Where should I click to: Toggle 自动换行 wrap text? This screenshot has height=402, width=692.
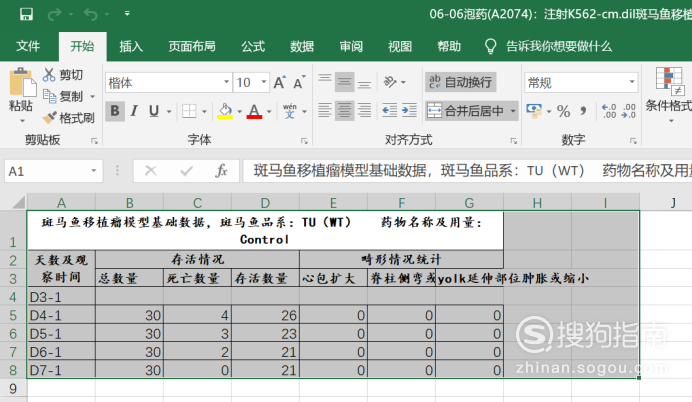coord(460,82)
